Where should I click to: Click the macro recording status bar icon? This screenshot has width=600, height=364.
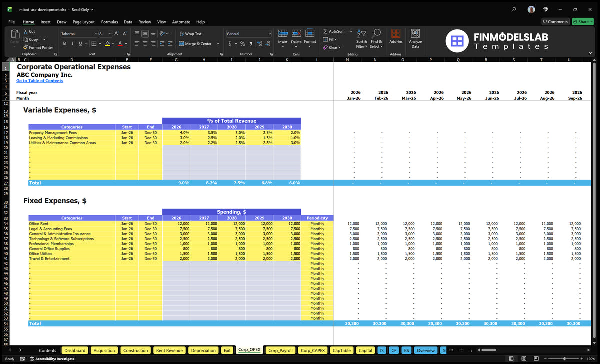[x=22, y=358]
